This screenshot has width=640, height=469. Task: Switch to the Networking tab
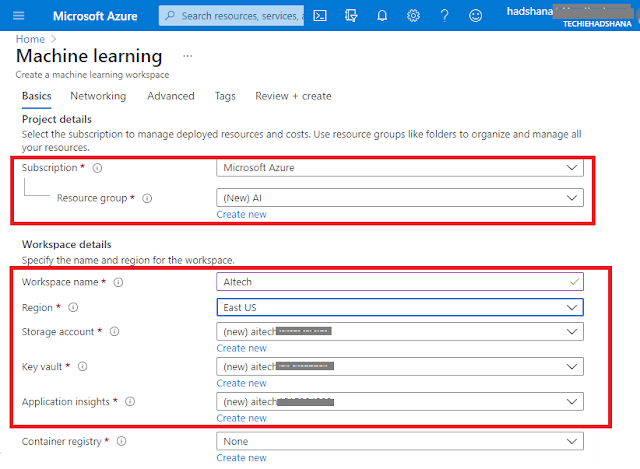point(98,96)
